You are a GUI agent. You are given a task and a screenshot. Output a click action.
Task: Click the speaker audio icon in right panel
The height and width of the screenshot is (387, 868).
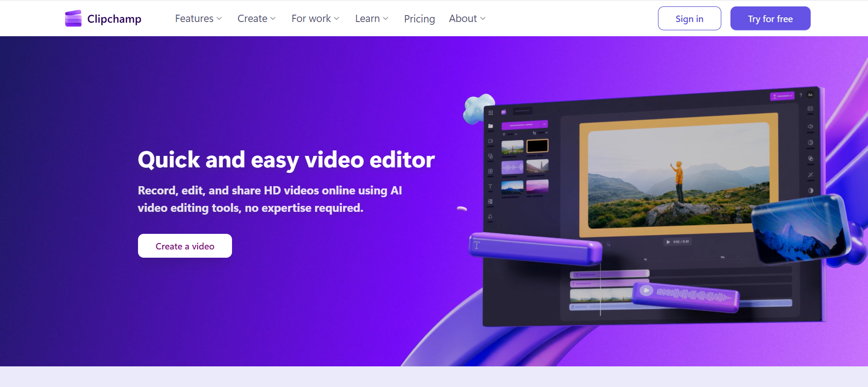pyautogui.click(x=810, y=127)
